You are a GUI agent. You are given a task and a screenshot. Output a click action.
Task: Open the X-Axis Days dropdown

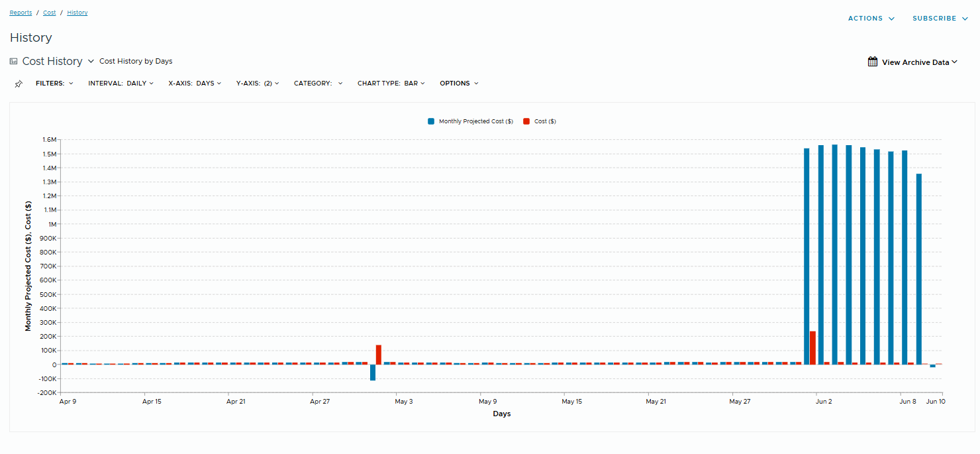[x=195, y=84]
